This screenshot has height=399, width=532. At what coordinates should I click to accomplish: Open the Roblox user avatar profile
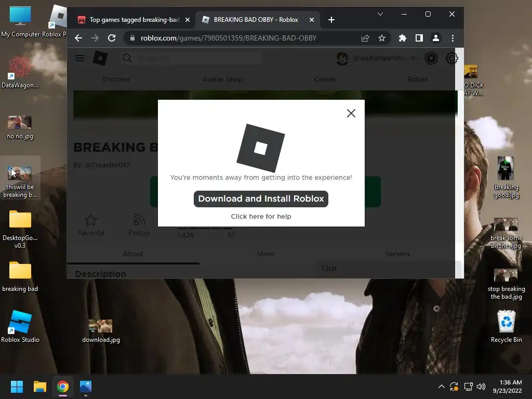342,58
